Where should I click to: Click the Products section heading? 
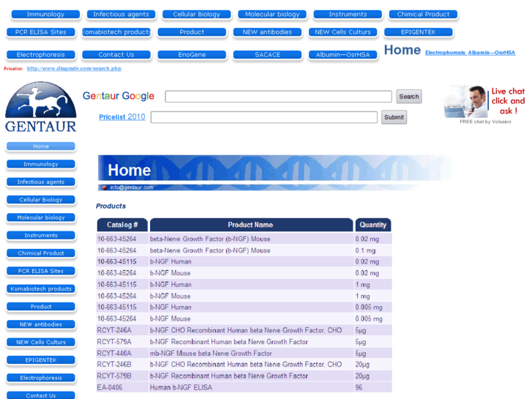coord(110,206)
